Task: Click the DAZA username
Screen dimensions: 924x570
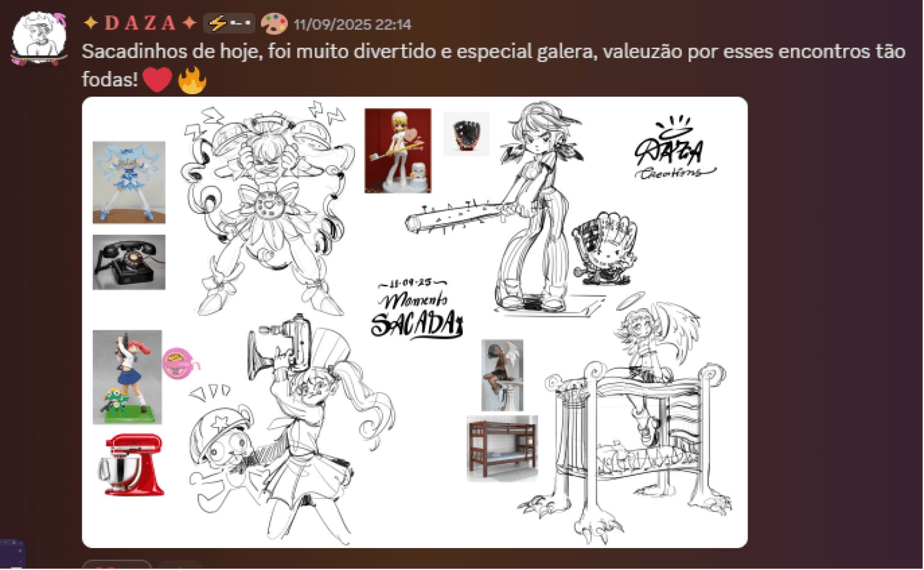Action: tap(141, 23)
